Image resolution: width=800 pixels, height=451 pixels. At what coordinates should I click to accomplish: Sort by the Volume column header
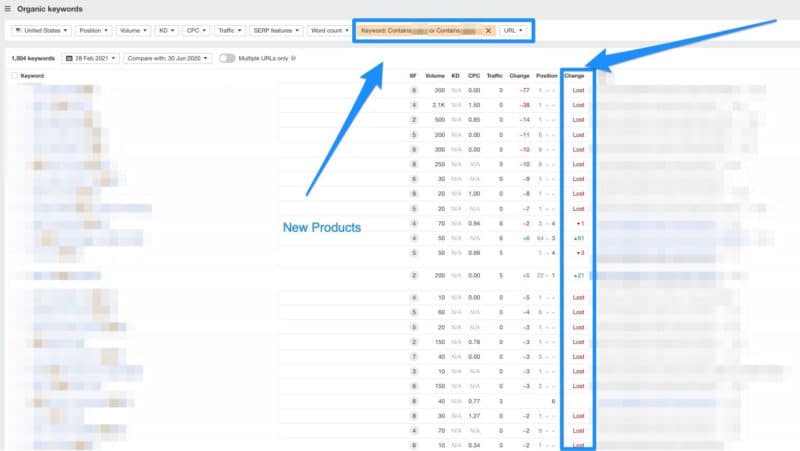point(435,76)
